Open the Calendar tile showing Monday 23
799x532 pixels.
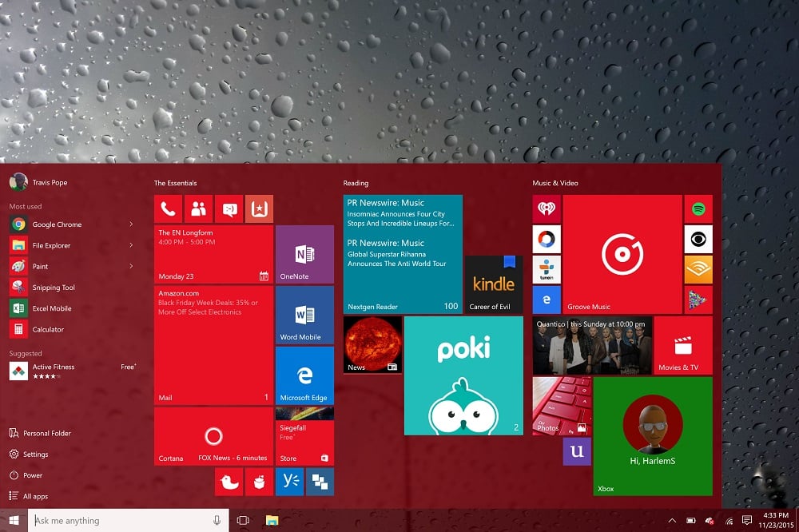(213, 254)
